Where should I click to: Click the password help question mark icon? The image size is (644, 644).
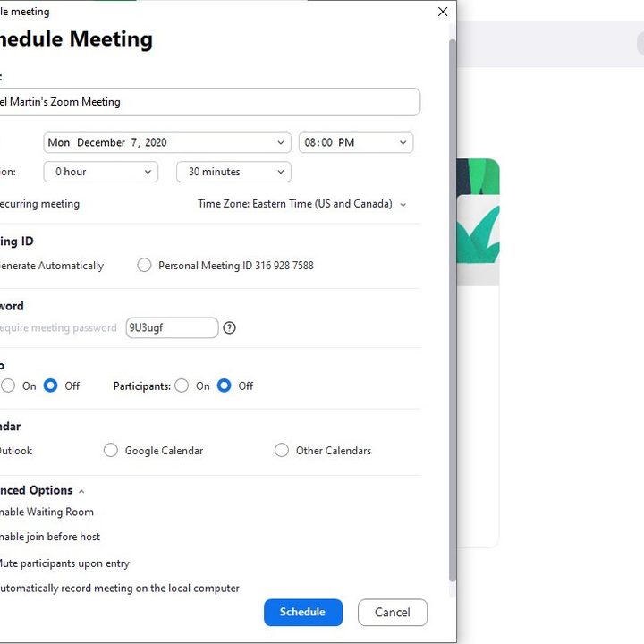coord(229,327)
